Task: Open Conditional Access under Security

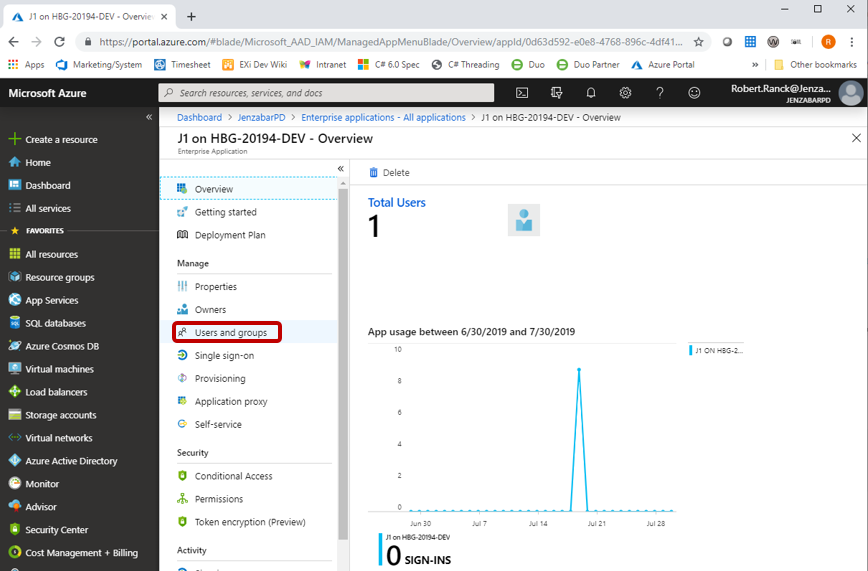Action: click(x=233, y=476)
